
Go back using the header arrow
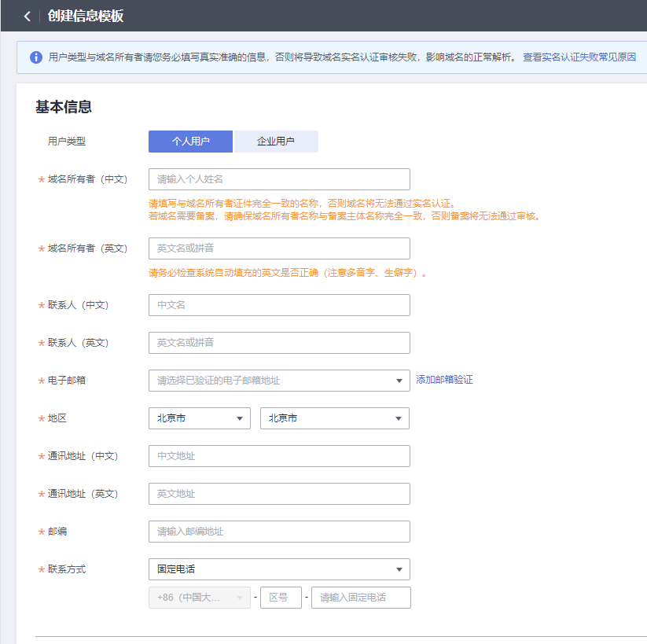(x=28, y=16)
